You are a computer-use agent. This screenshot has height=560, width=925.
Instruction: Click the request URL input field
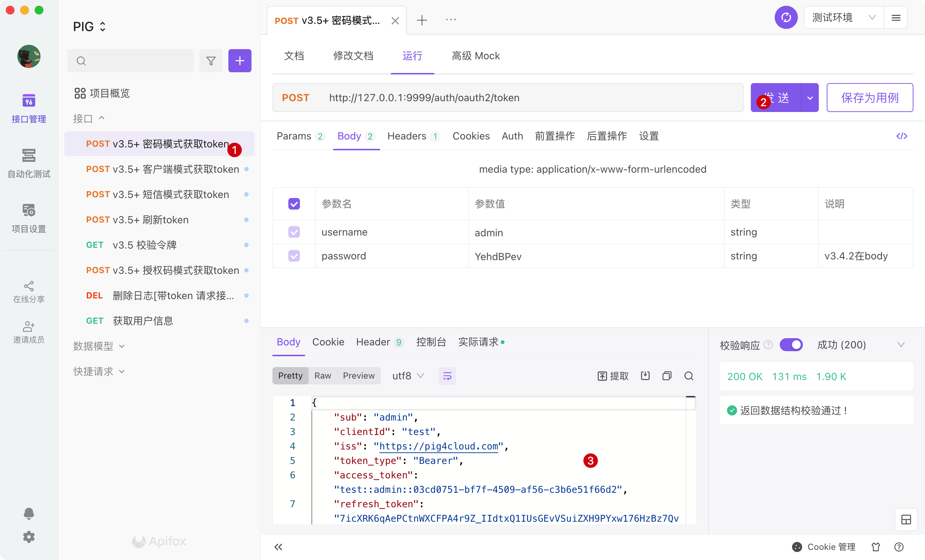point(508,98)
